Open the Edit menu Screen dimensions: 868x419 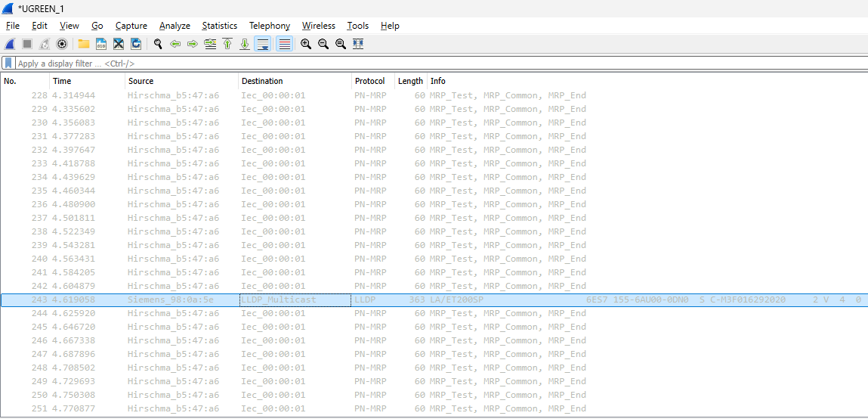point(39,26)
